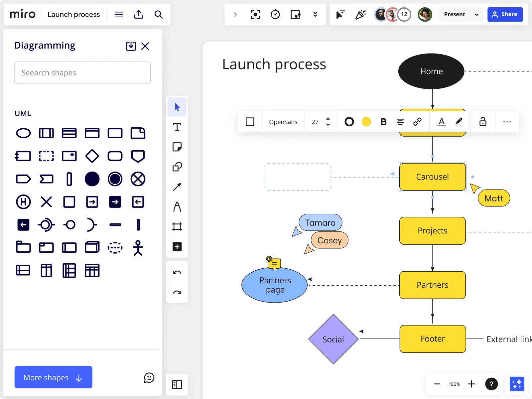Toggle the bottom-left panel view button
The image size is (532, 399).
tap(177, 385)
